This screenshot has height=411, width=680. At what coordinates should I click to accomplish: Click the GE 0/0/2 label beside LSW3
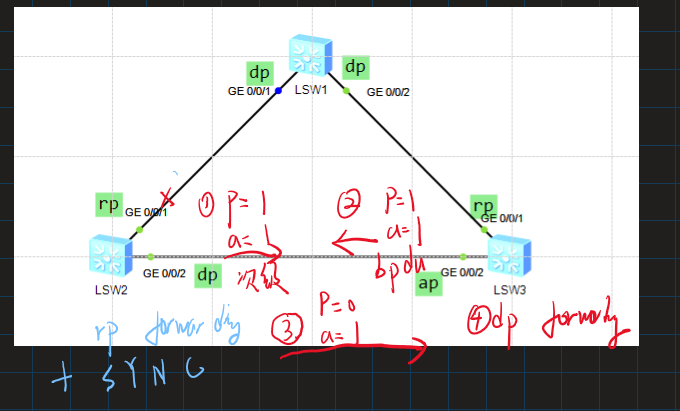(x=462, y=273)
